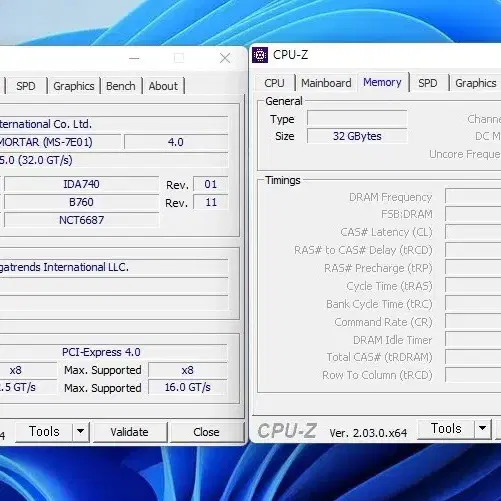Expand Tools dropdown arrow in right window
Image resolution: width=501 pixels, height=501 pixels.
[482, 429]
